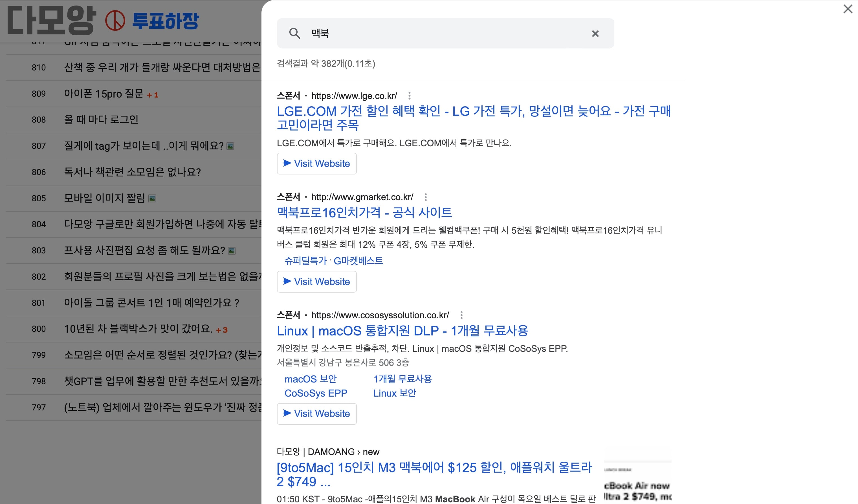Click the macOS 보안 sitelink
This screenshot has height=504, width=858.
pyautogui.click(x=311, y=379)
